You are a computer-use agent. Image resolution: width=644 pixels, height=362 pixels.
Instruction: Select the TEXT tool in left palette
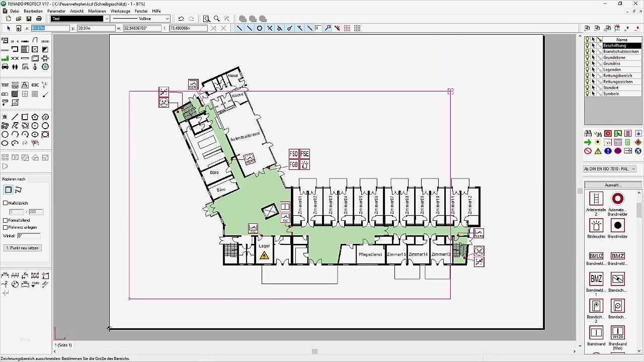tap(5, 85)
